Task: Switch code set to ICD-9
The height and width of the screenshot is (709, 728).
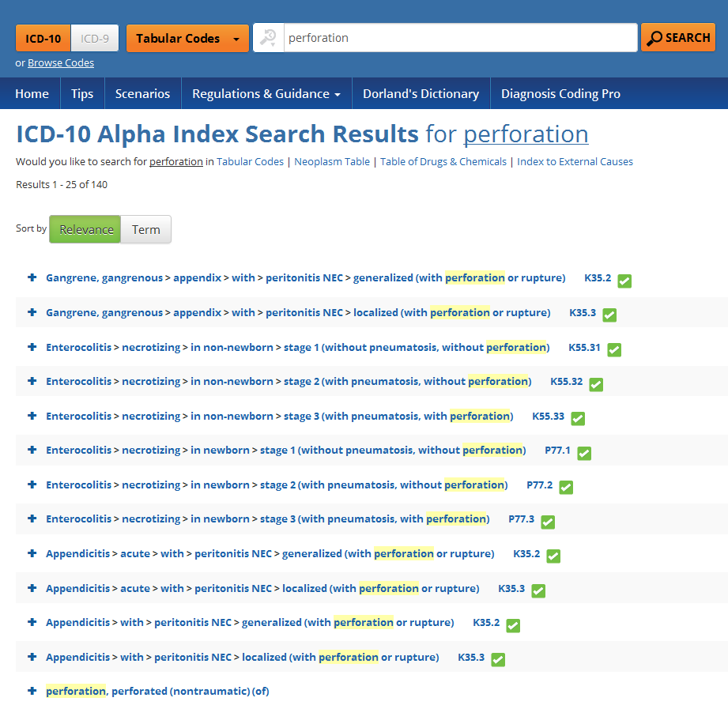Action: [x=95, y=38]
